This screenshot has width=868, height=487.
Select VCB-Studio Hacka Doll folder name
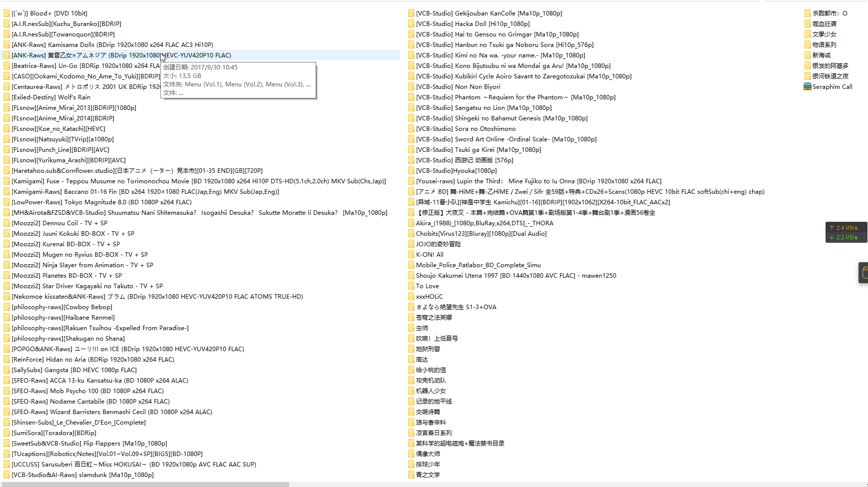tap(473, 24)
